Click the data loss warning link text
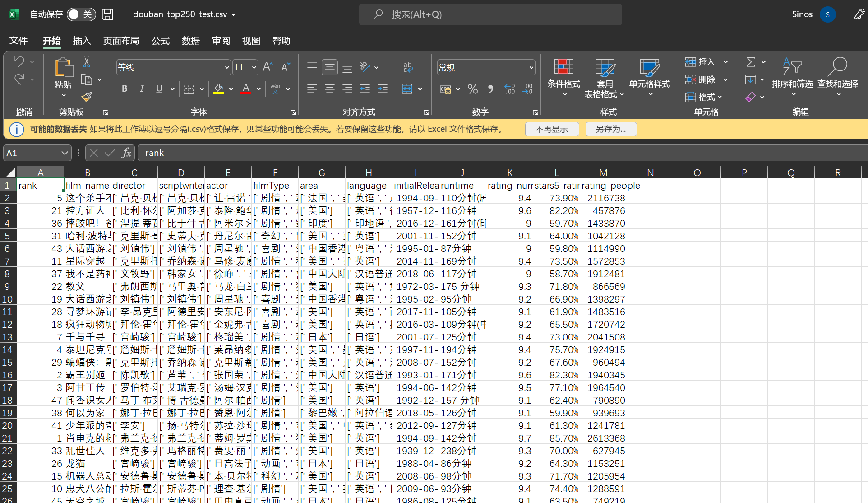The image size is (868, 503). coord(298,129)
